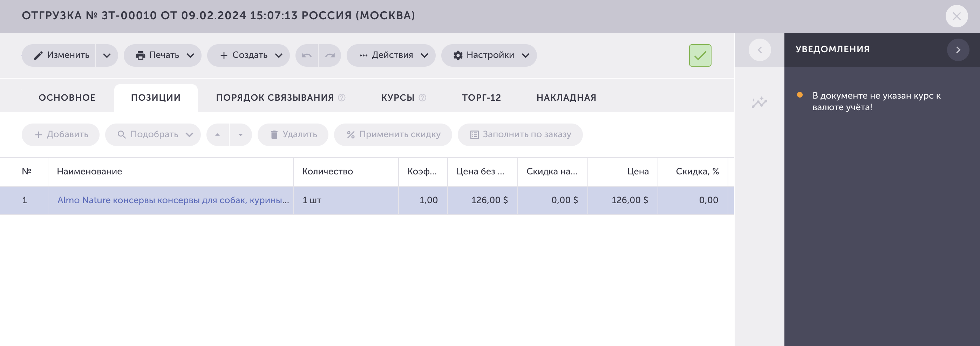
Task: Click the Заполнить по заказу button
Action: click(520, 134)
